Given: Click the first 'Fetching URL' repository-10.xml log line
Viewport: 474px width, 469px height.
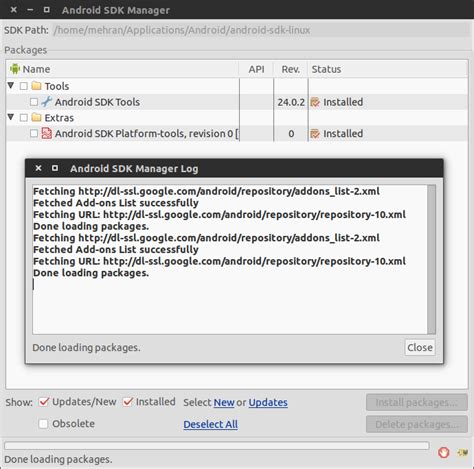Looking at the screenshot, I should click(x=219, y=215).
